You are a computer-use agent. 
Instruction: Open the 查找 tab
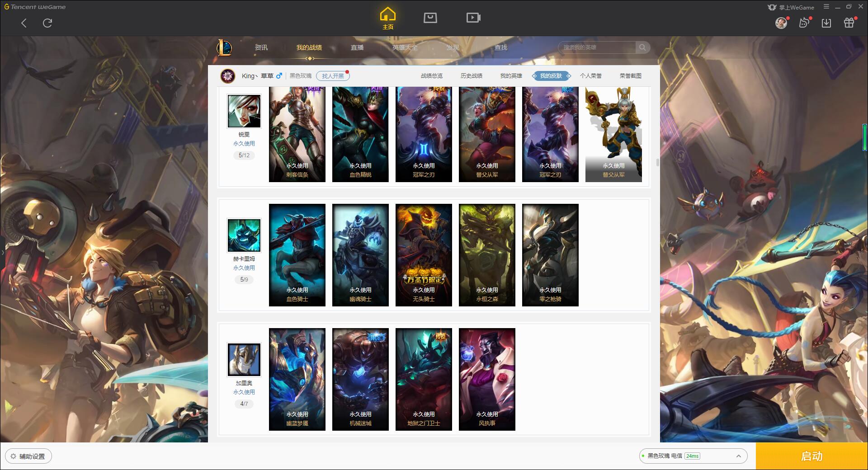tap(501, 47)
